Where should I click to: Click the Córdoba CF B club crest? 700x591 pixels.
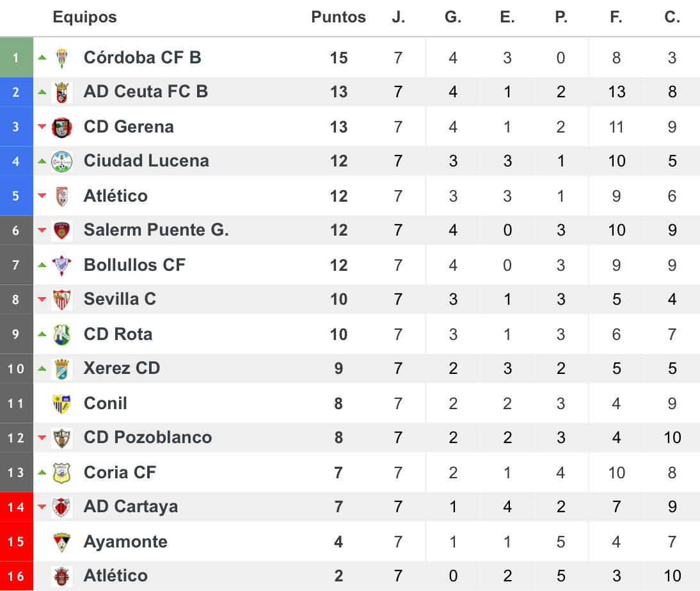[x=61, y=58]
